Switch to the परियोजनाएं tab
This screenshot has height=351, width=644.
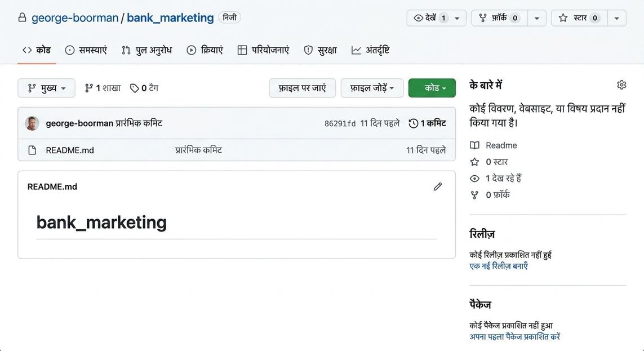pyautogui.click(x=263, y=50)
